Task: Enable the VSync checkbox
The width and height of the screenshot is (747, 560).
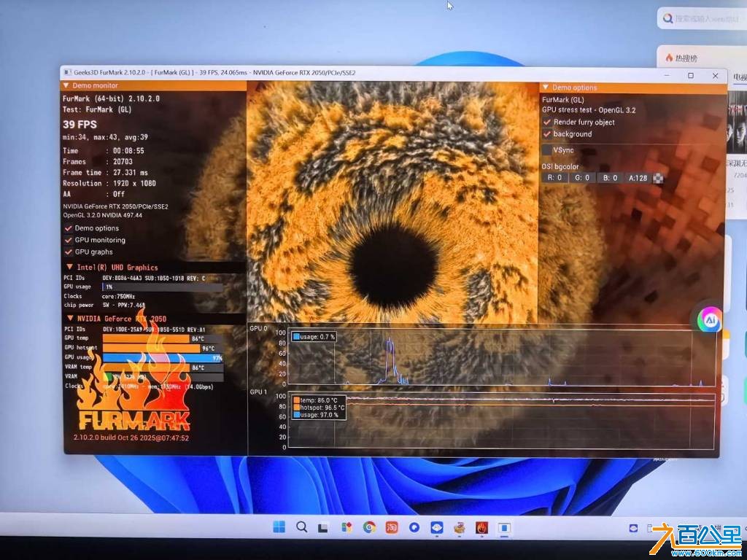Action: pyautogui.click(x=547, y=150)
